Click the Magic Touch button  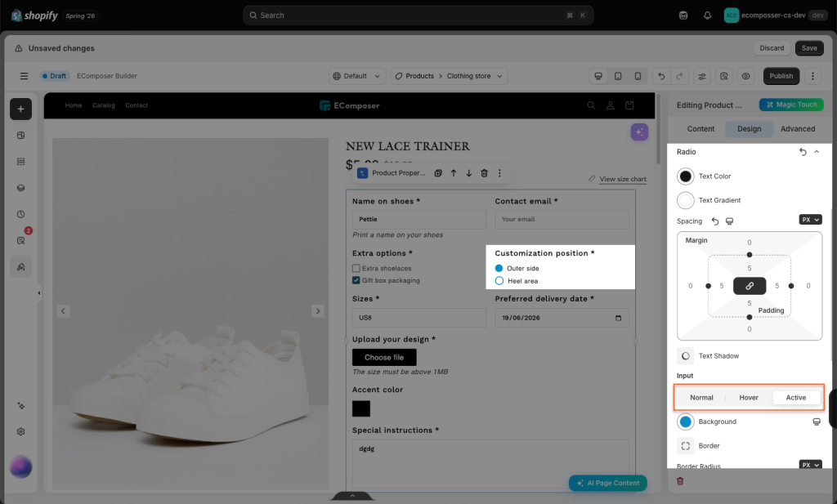pyautogui.click(x=791, y=105)
